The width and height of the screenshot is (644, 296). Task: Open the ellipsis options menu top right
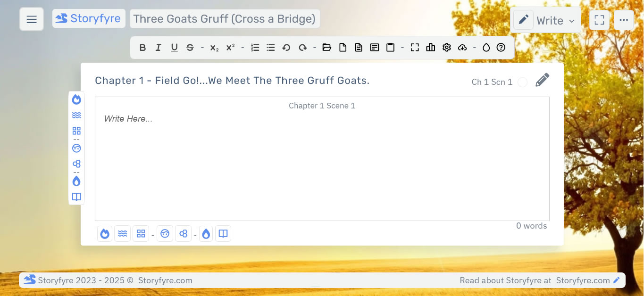pos(624,20)
